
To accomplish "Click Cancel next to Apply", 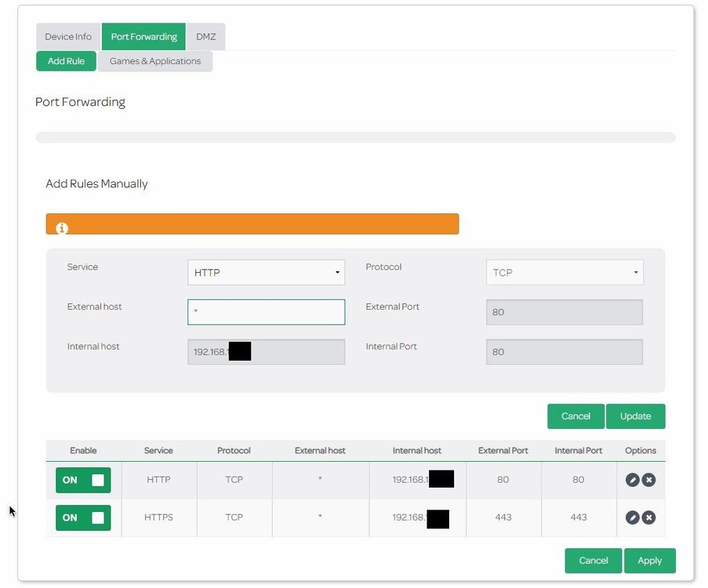I will point(594,561).
